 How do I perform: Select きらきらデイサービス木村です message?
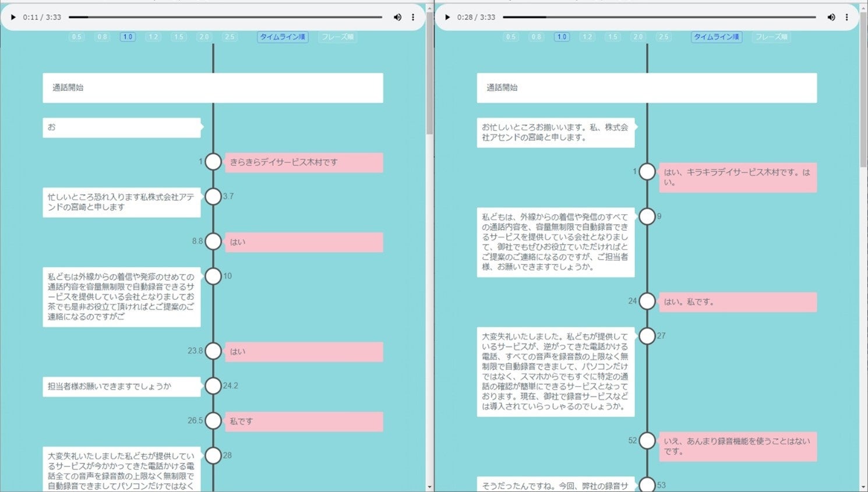click(x=304, y=162)
